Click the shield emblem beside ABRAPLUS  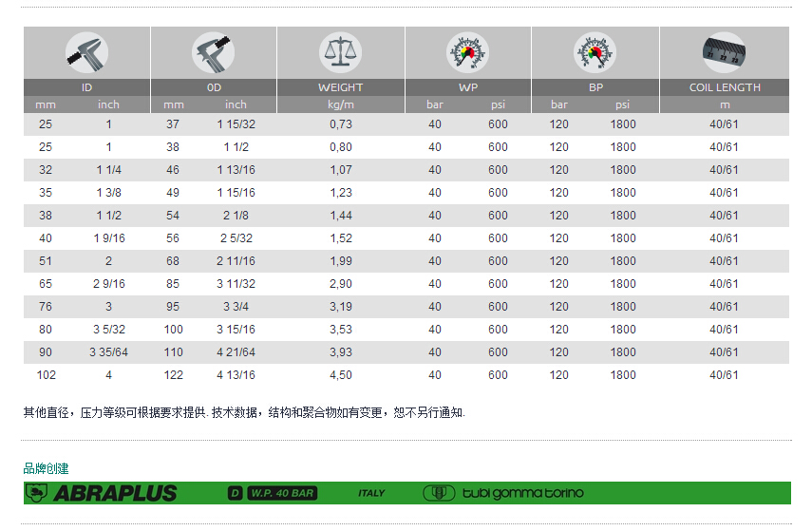pyautogui.click(x=38, y=493)
